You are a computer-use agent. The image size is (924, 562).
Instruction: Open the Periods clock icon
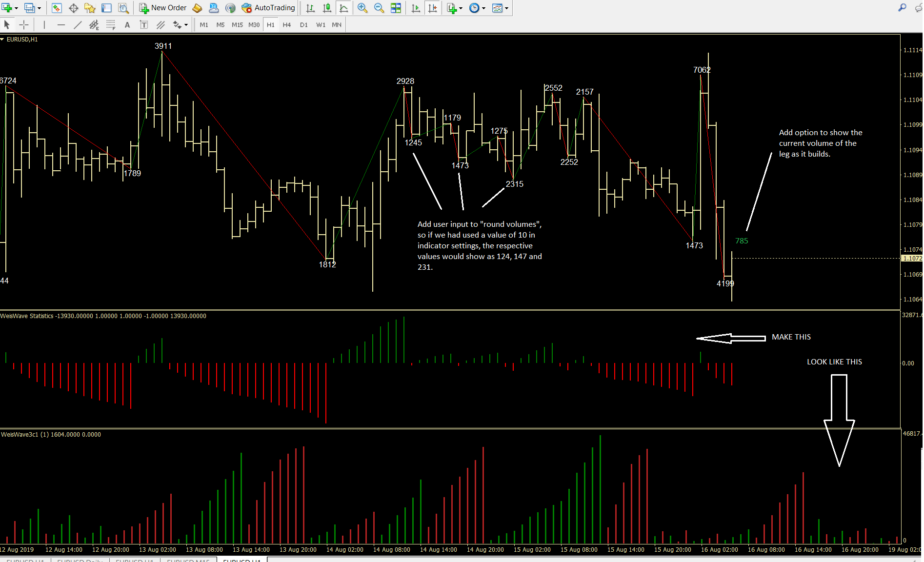(474, 8)
